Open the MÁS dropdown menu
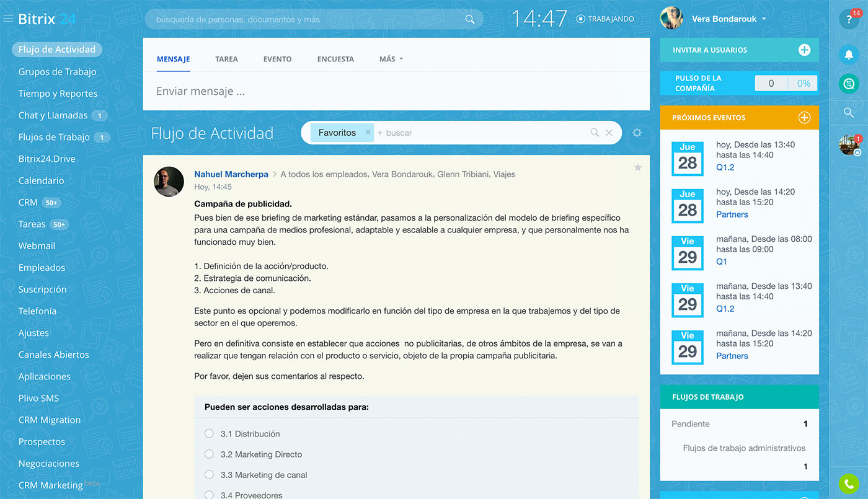This screenshot has width=868, height=499. point(391,59)
